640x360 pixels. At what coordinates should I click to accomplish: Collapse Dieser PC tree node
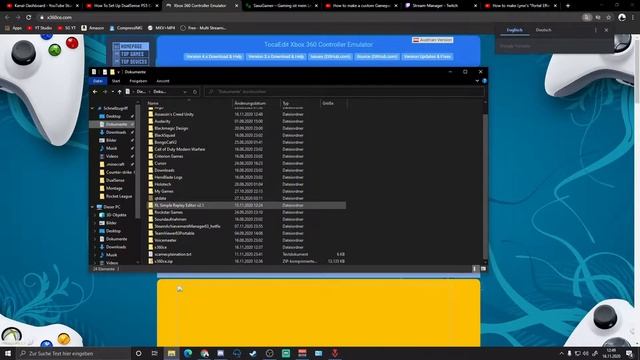coord(92,207)
